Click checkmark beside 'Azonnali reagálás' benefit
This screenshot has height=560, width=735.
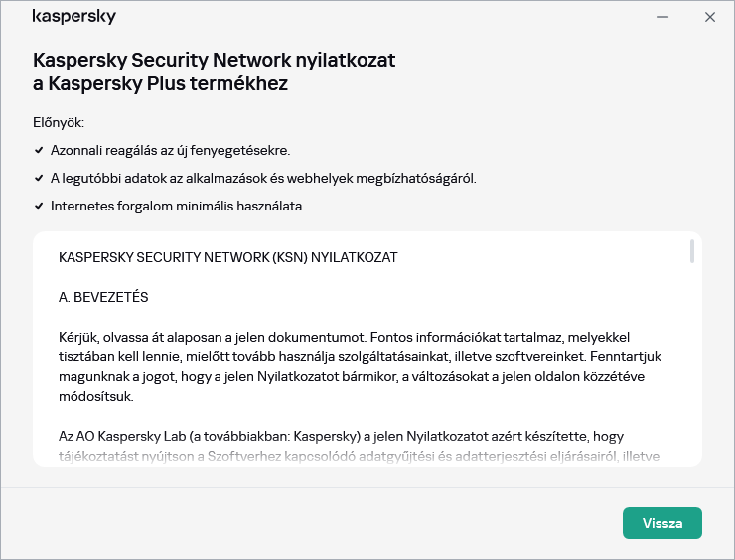(x=39, y=151)
